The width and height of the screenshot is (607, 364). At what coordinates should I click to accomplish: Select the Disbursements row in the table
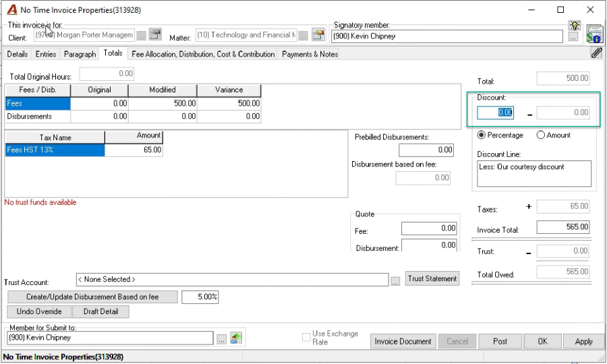tap(133, 117)
